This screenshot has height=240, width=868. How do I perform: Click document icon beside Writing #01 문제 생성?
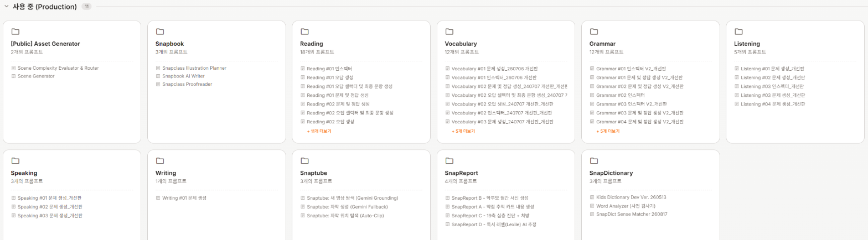[x=158, y=198]
